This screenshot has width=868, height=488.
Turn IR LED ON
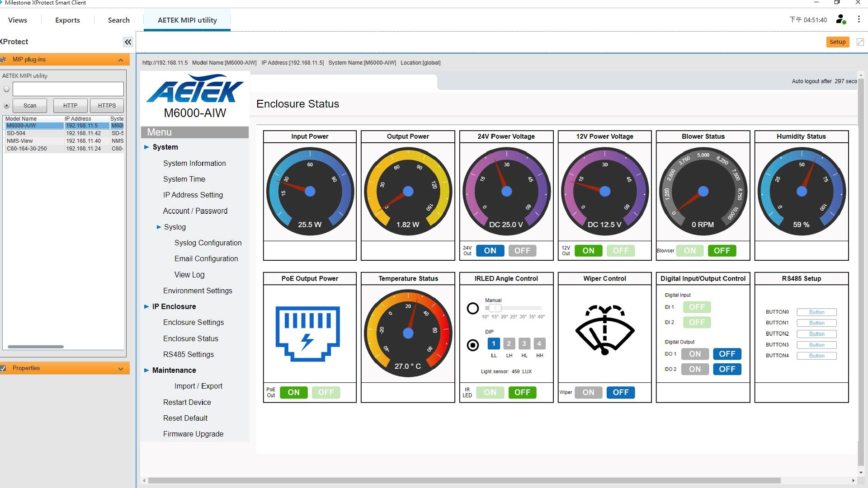(490, 392)
